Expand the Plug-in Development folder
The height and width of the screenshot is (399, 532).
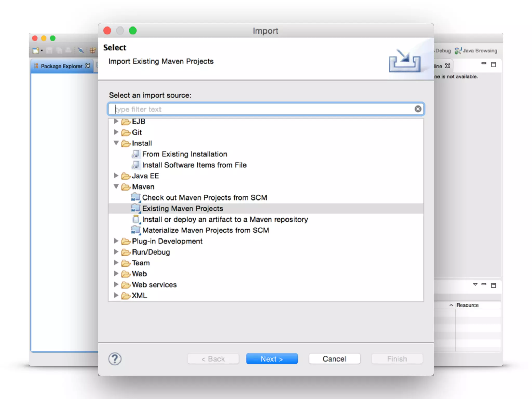click(116, 241)
